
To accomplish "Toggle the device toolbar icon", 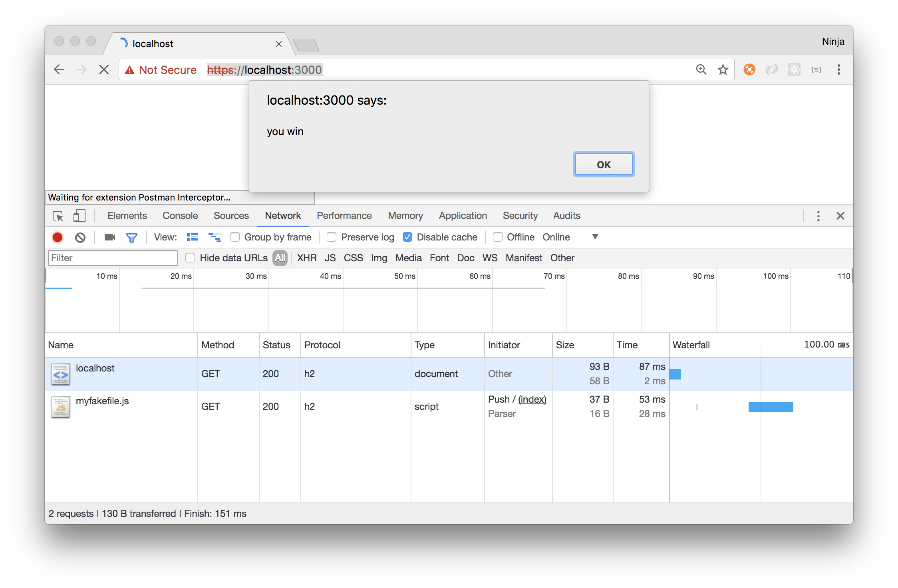I will [79, 216].
